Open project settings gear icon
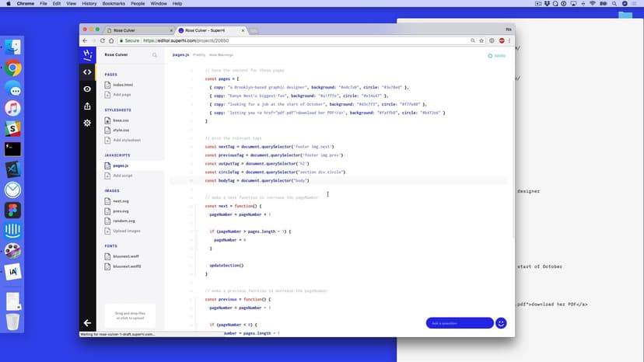 pyautogui.click(x=87, y=123)
